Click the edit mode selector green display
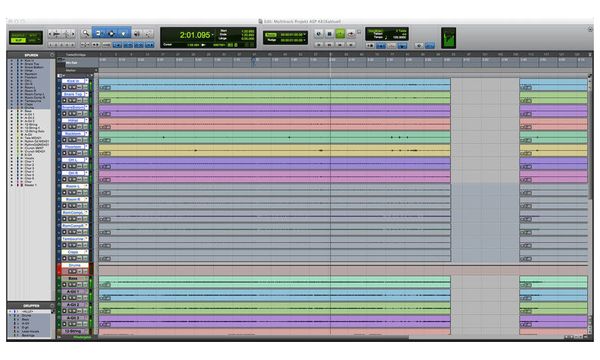The image size is (600, 360). tap(26, 37)
